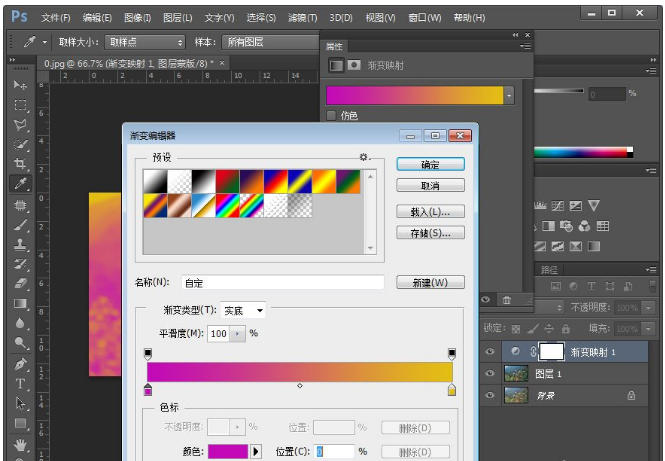The width and height of the screenshot is (665, 461).
Task: Select the Pen tool
Action: [20, 364]
